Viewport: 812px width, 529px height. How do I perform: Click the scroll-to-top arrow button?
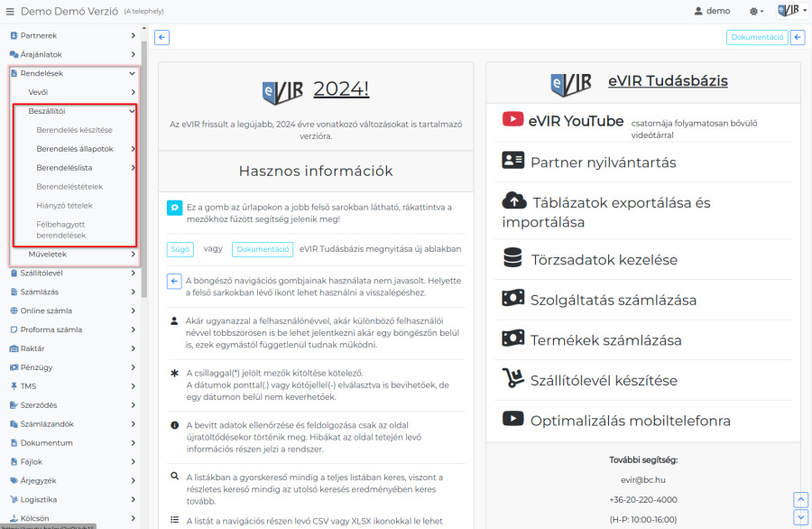point(801,500)
